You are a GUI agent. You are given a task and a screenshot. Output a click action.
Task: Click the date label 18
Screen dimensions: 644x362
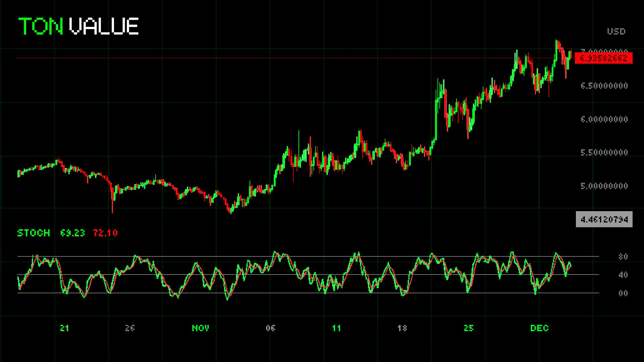click(402, 328)
